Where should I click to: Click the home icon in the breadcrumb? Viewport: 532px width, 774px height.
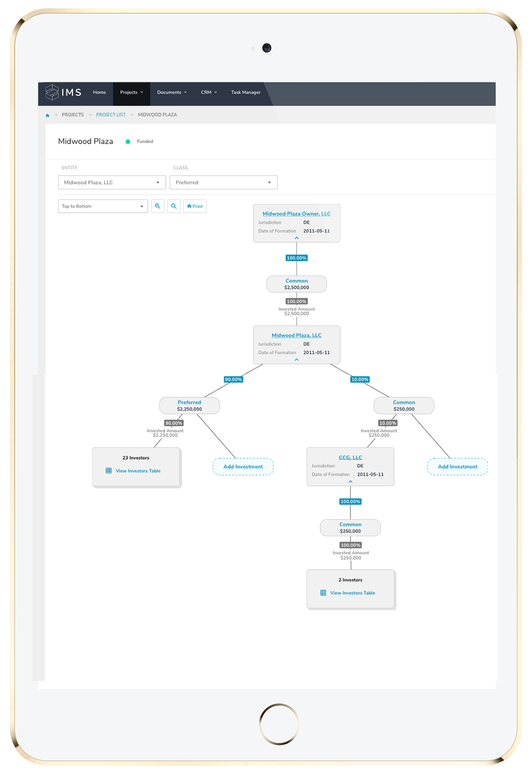(x=47, y=115)
